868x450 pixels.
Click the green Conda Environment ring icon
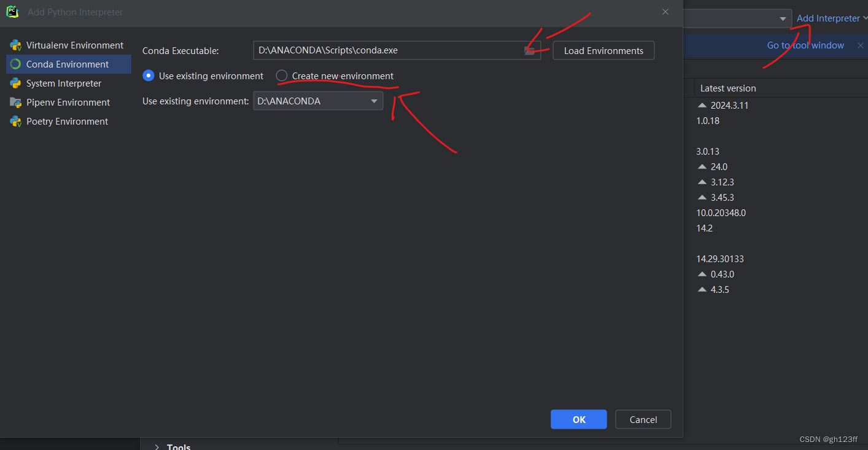coord(15,64)
